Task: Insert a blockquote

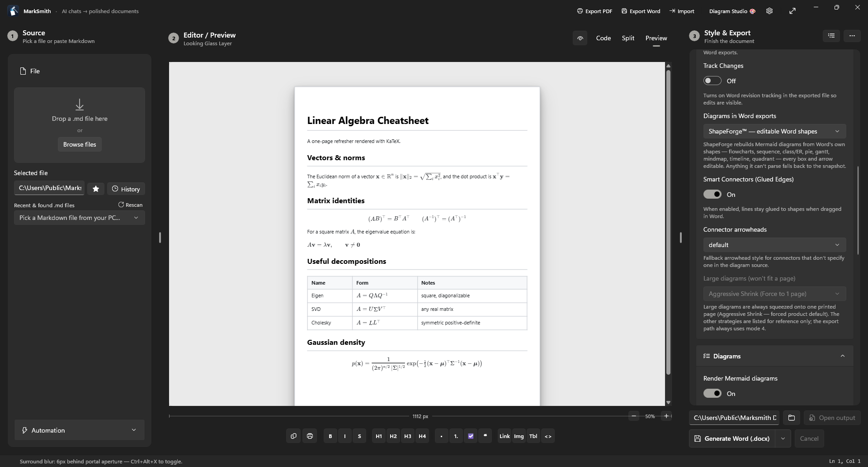Action: (x=485, y=436)
